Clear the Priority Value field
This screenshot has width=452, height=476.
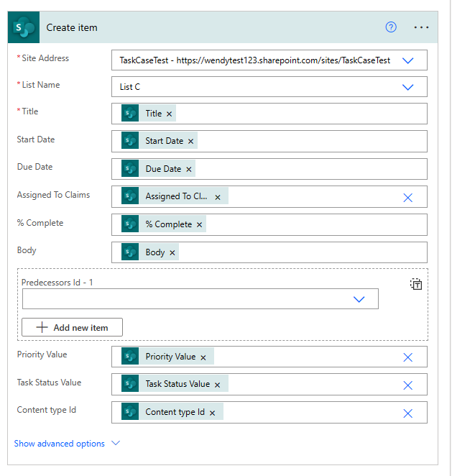coord(407,357)
